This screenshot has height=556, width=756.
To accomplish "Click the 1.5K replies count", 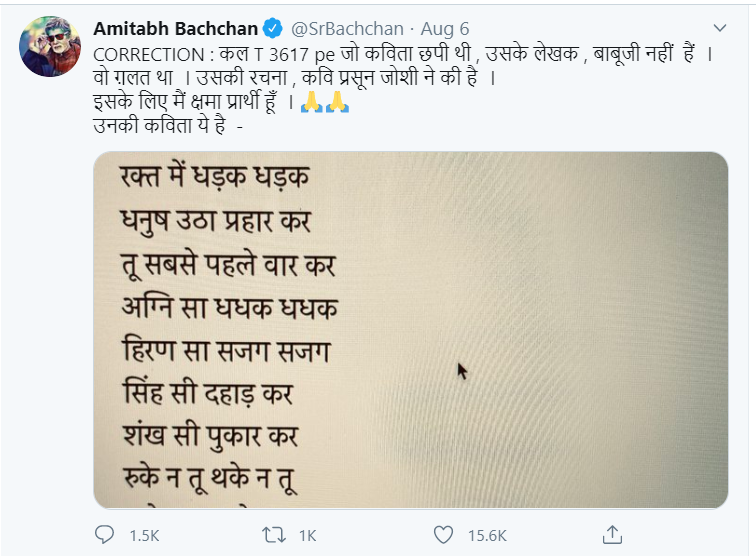I will coord(144,534).
